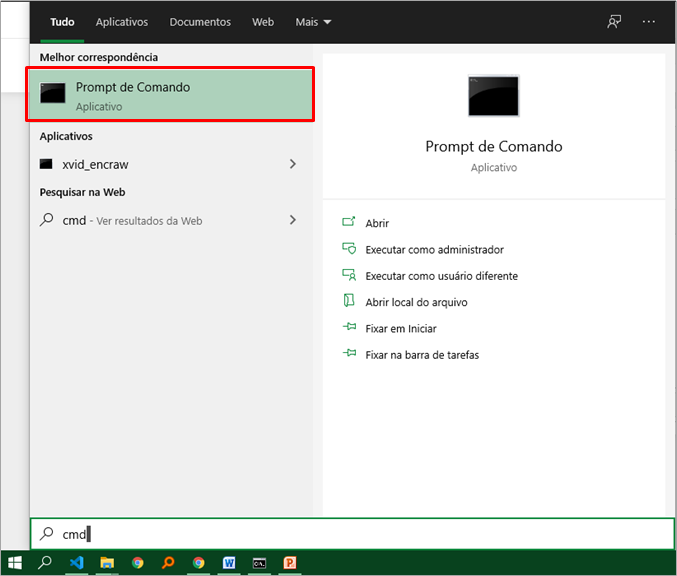Select Abrir local do arquivo

(416, 302)
